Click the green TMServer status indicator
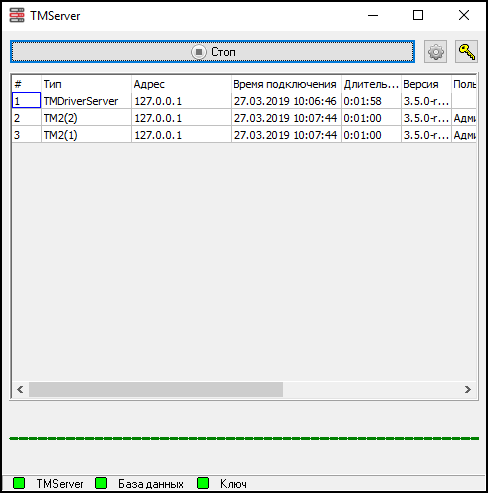Screen dimensions: 488x493 click(19, 483)
